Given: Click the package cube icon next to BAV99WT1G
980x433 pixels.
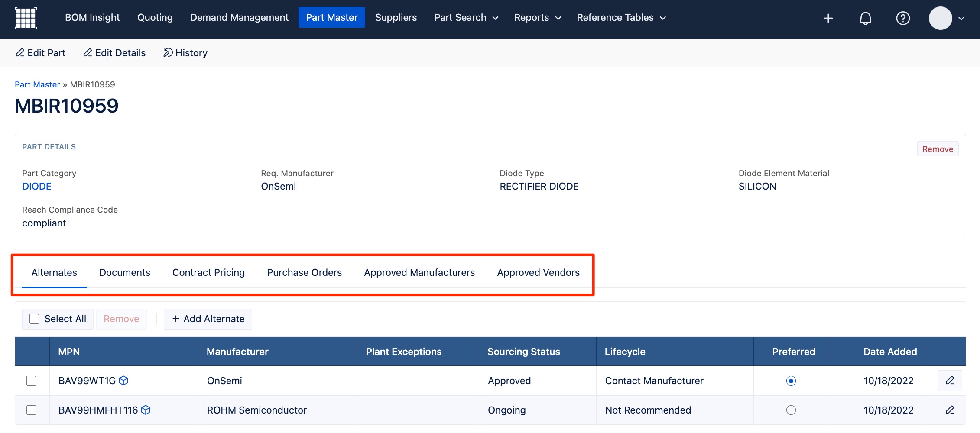Looking at the screenshot, I should coord(123,381).
